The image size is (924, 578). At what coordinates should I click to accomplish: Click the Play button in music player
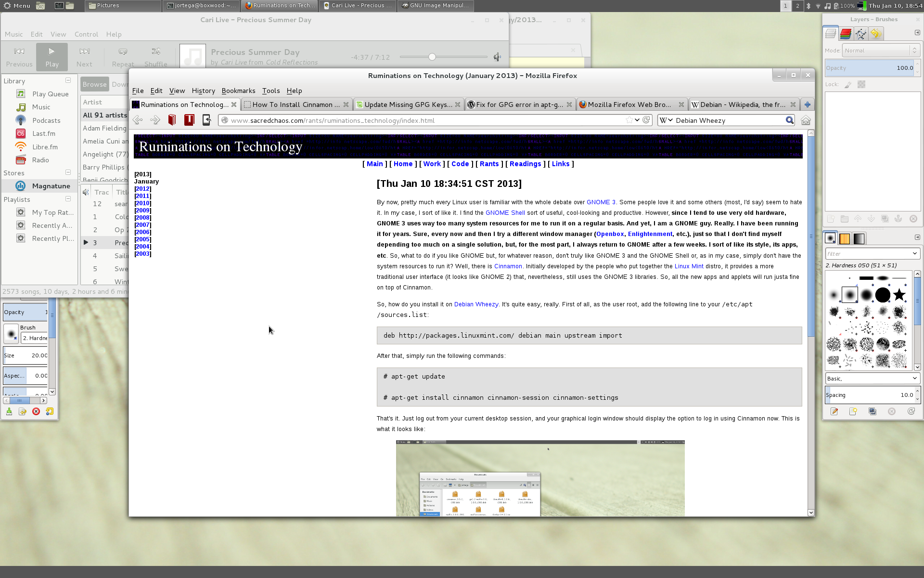pyautogui.click(x=51, y=57)
